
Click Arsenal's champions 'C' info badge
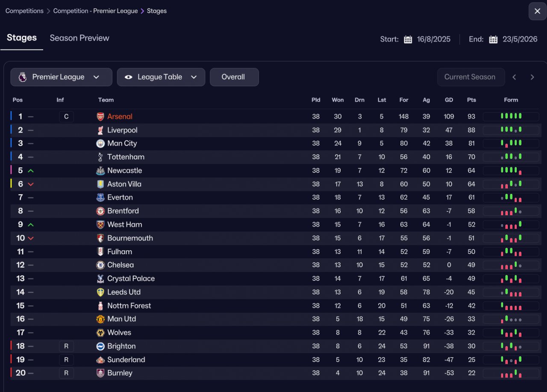pos(66,117)
